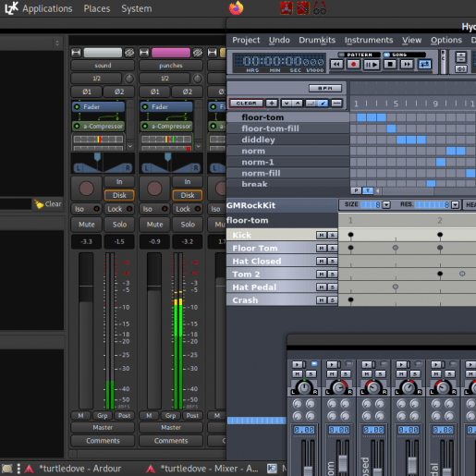Open the Instruments menu

369,40
